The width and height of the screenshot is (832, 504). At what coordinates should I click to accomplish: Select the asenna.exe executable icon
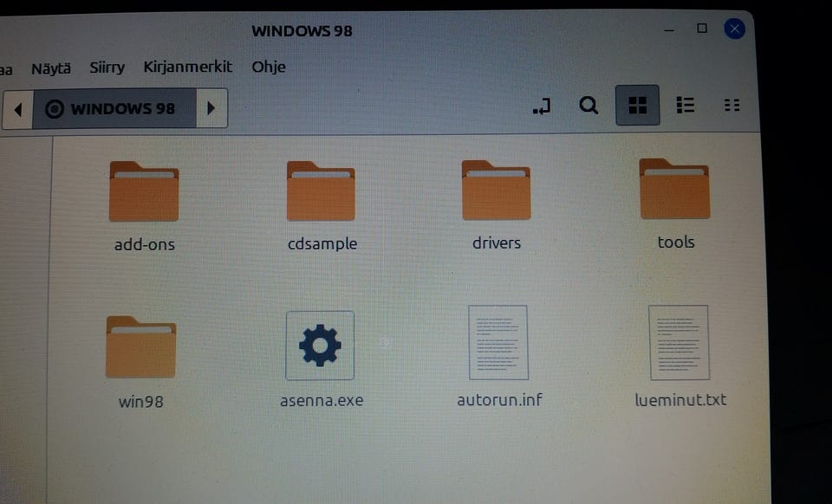tap(320, 346)
